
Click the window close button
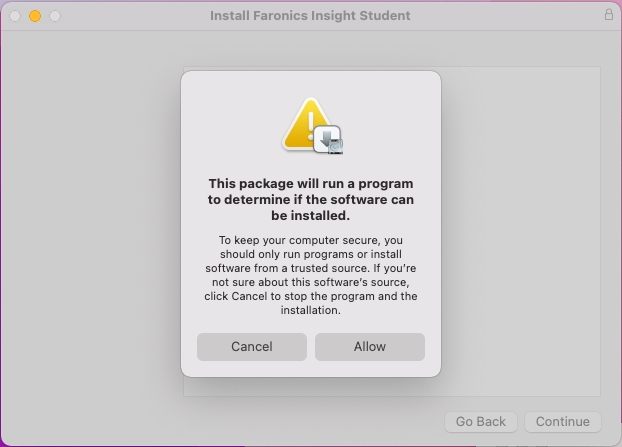coord(15,16)
